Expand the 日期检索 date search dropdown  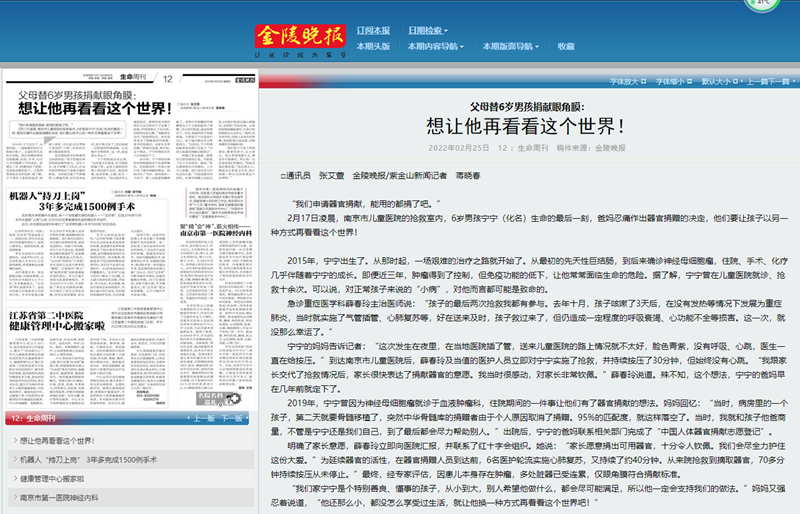point(428,31)
